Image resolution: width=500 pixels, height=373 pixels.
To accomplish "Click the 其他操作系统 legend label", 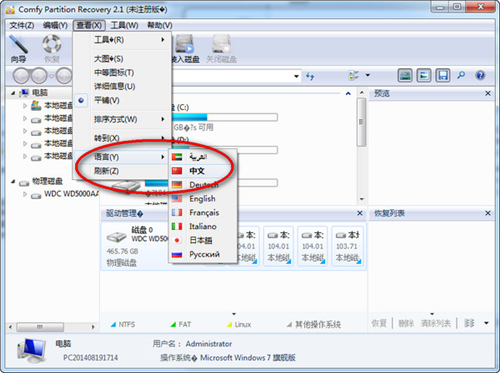I will (318, 325).
